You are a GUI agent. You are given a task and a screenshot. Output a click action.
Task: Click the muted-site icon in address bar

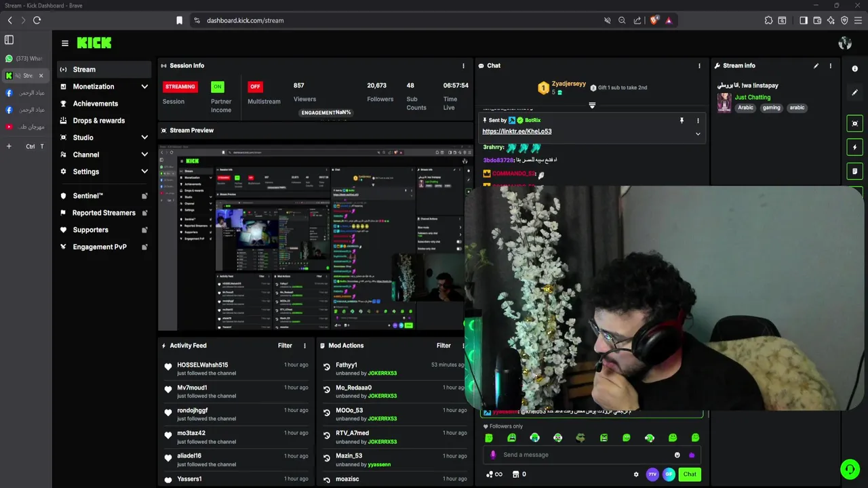608,20
